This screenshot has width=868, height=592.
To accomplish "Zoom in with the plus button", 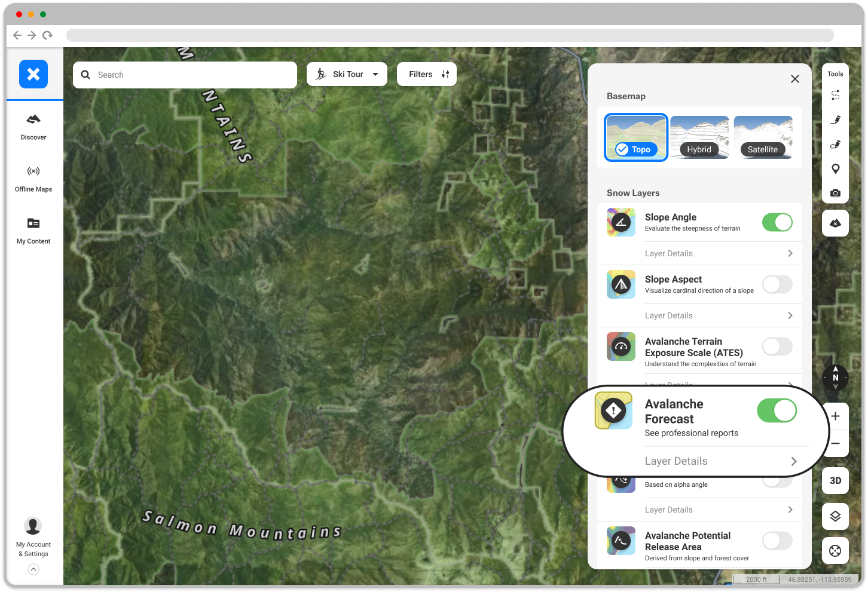I will pyautogui.click(x=836, y=416).
